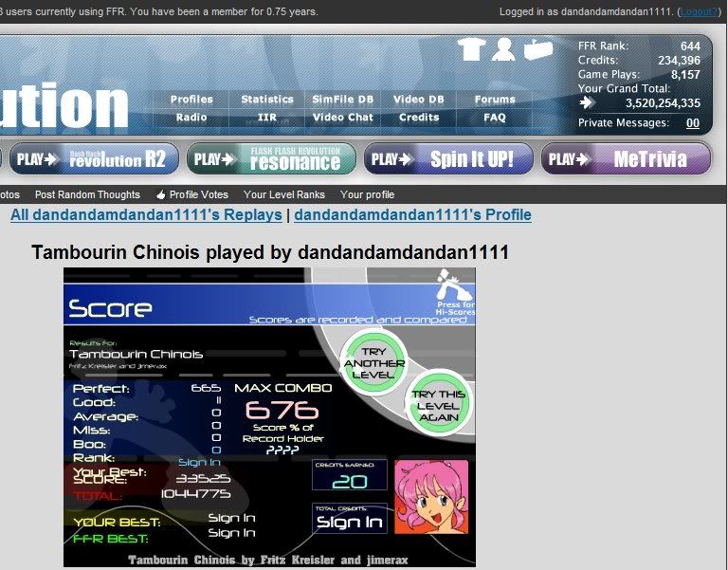
Task: Open the SimFile DB menu item
Action: coord(342,100)
